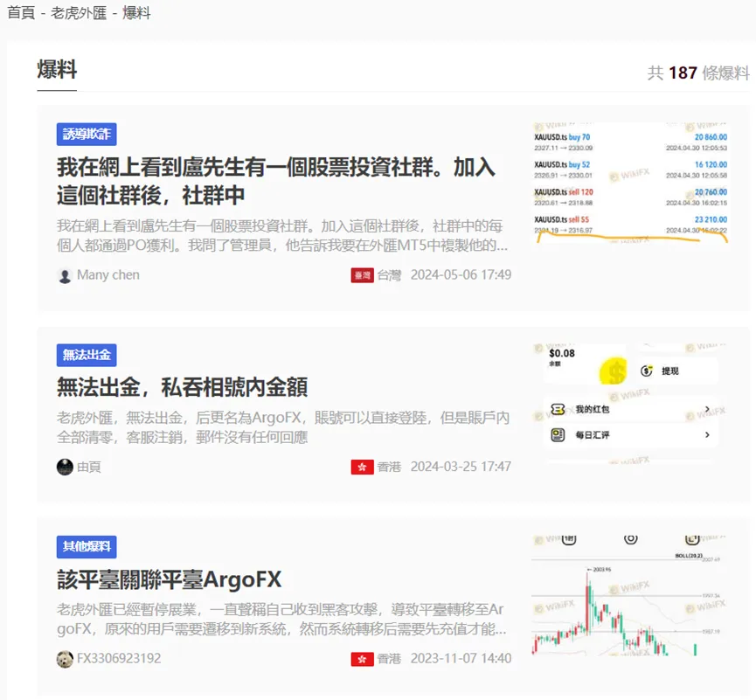Click the 台灣 location label
Image resolution: width=756 pixels, height=700 pixels.
click(389, 275)
